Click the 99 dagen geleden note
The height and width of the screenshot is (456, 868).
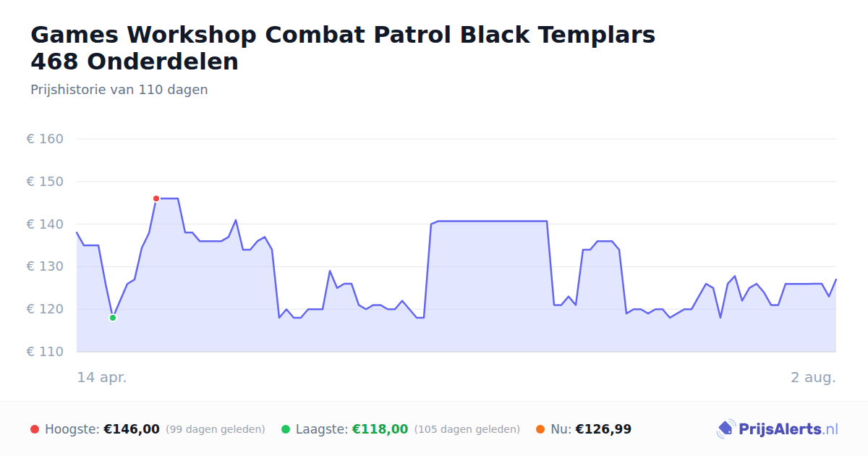pyautogui.click(x=216, y=429)
